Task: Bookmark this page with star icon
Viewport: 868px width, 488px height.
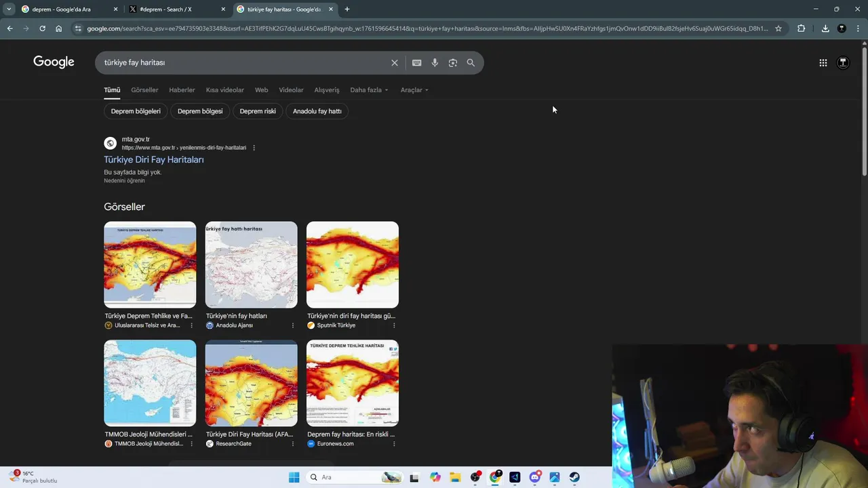Action: tap(778, 28)
